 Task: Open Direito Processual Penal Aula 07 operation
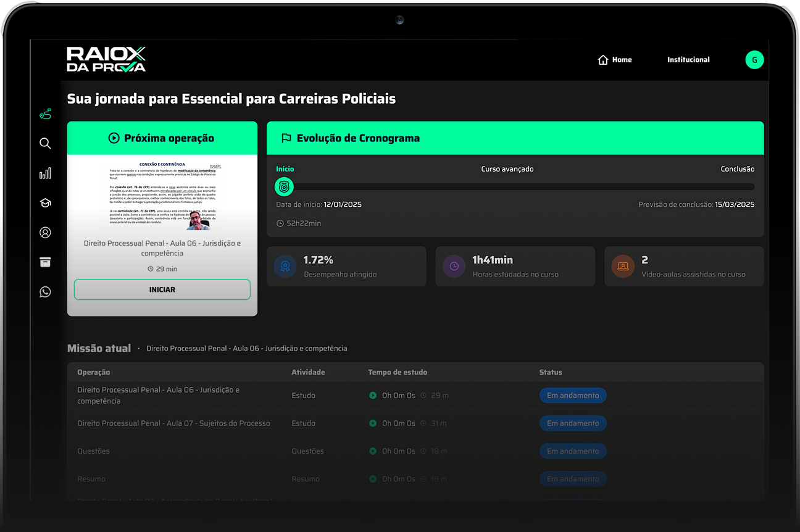pos(173,423)
